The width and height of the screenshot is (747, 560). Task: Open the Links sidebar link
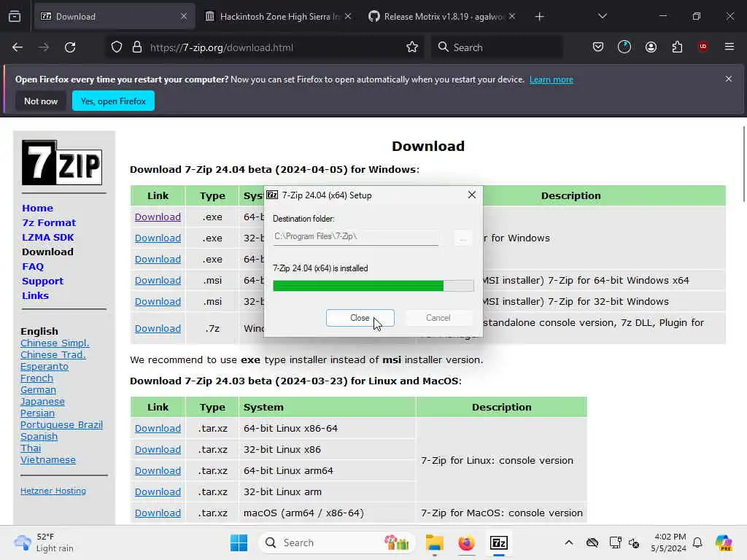35,295
